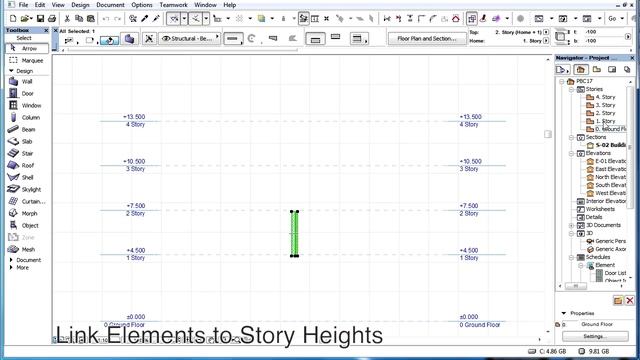Click the Copy icon in toolbar
Image resolution: width=640 pixels, height=360 pixels.
pos(79,18)
